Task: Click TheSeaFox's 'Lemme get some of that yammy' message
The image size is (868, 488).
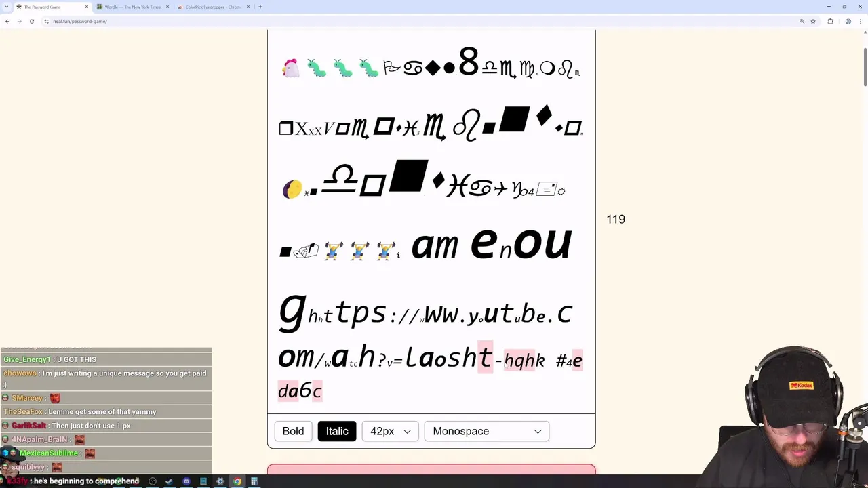Action: [102, 411]
